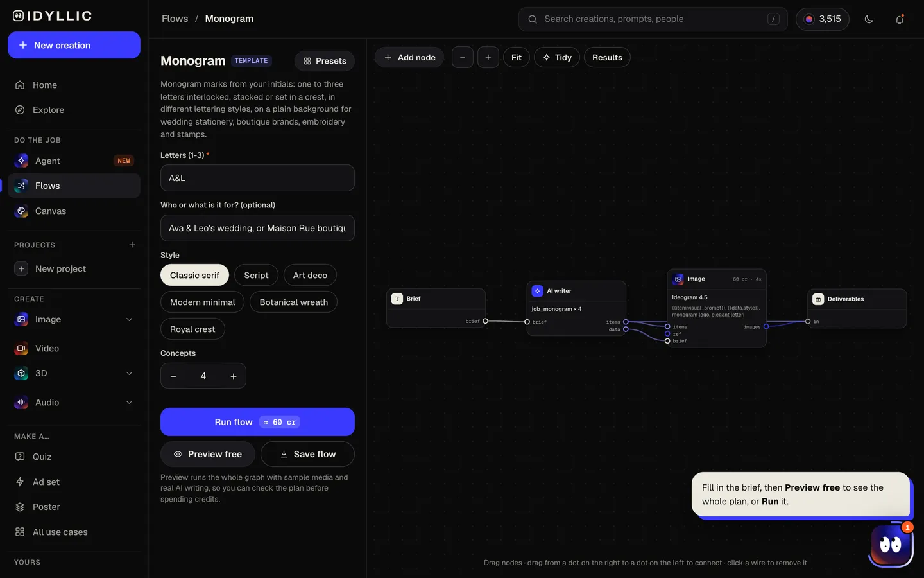Navigate to Flows breadcrumb link
Viewport: 924px width, 578px height.
[x=175, y=19]
